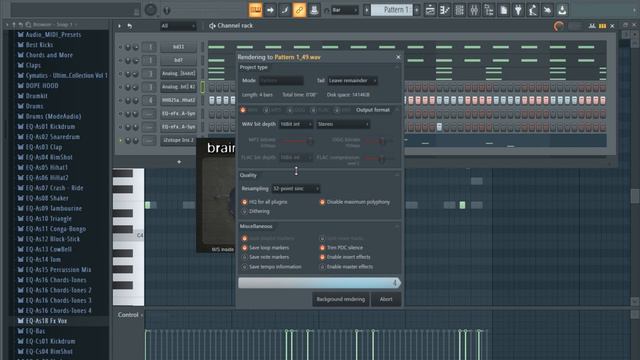Open the Stereo channel dropdown
The image size is (640, 360).
(x=343, y=124)
